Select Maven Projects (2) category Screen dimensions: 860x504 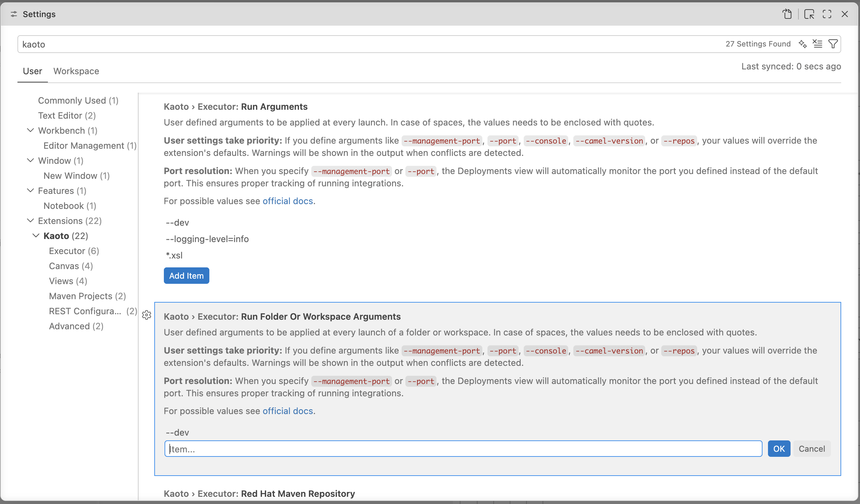tap(88, 296)
